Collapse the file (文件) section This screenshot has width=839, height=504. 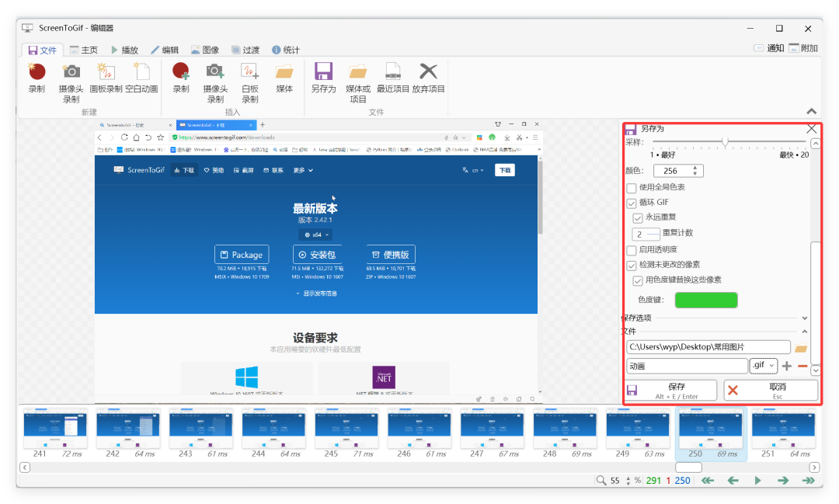[x=804, y=332]
